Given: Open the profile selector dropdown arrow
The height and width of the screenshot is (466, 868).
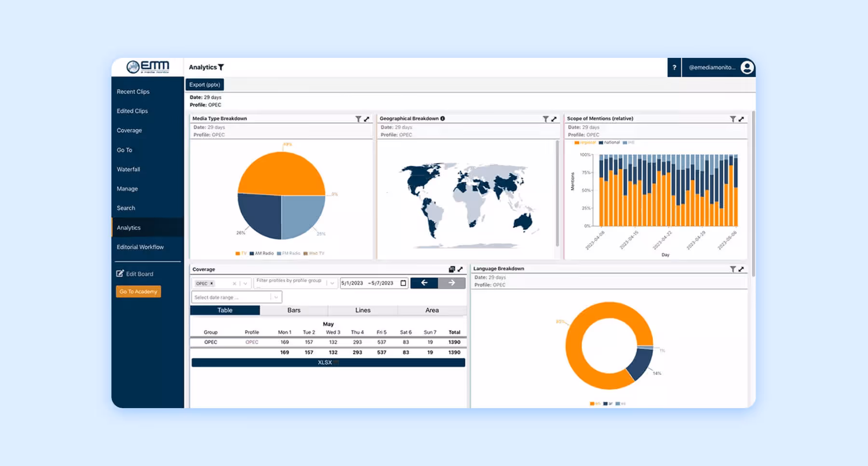Looking at the screenshot, I should coord(245,284).
